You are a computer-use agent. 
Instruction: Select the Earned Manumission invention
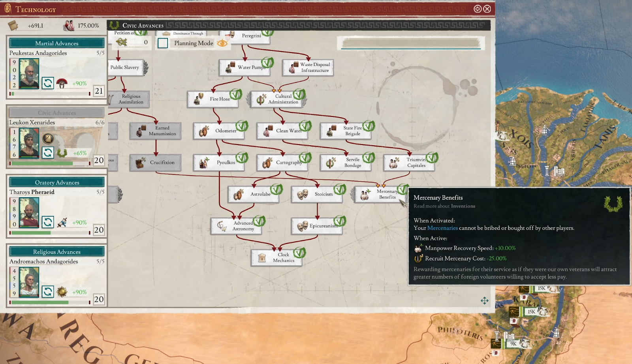point(156,131)
